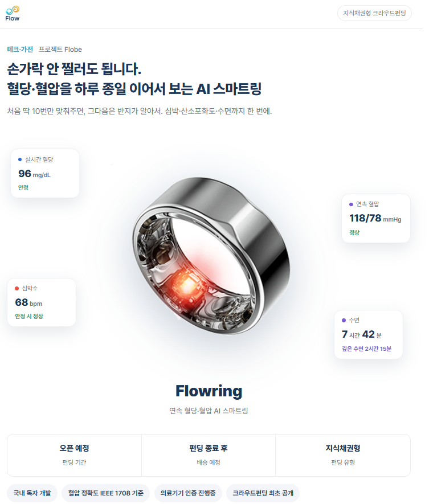Click the 의료기기 인증 진행중 tag chip

click(188, 493)
